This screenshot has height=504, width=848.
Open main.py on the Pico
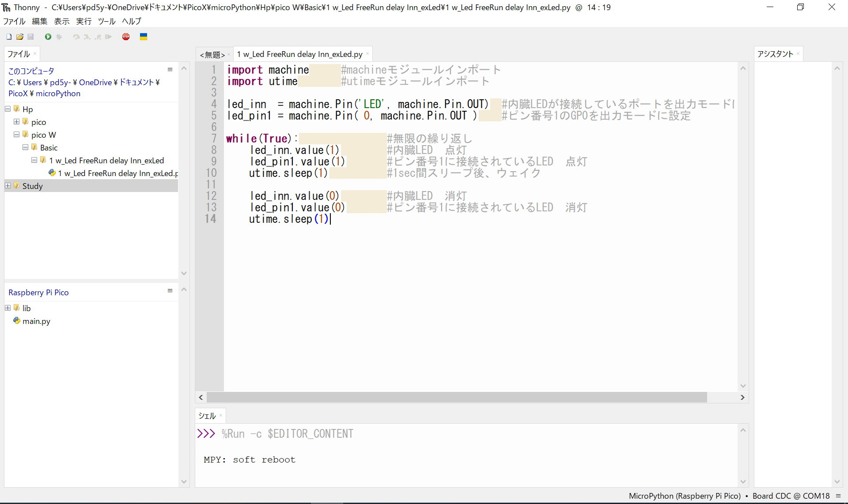coord(36,321)
